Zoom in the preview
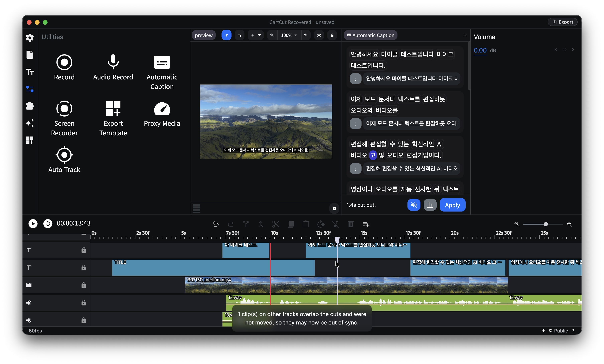604x364 pixels. coord(306,35)
